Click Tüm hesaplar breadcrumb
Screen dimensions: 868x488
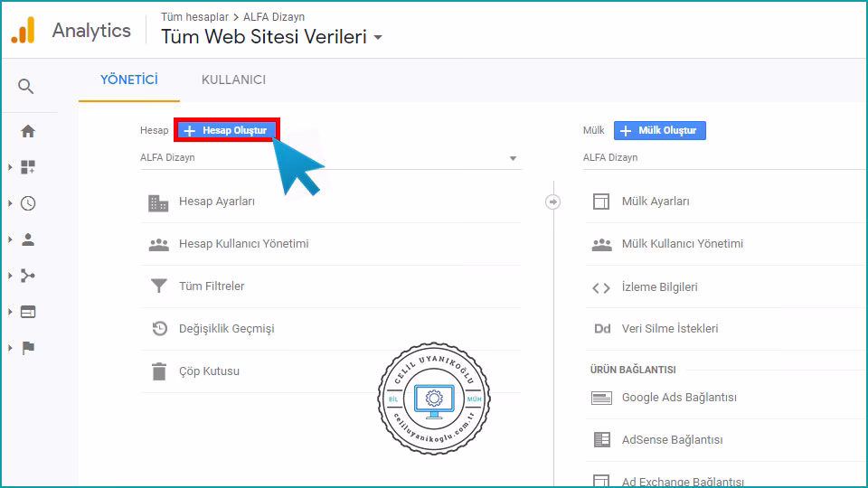[x=194, y=17]
